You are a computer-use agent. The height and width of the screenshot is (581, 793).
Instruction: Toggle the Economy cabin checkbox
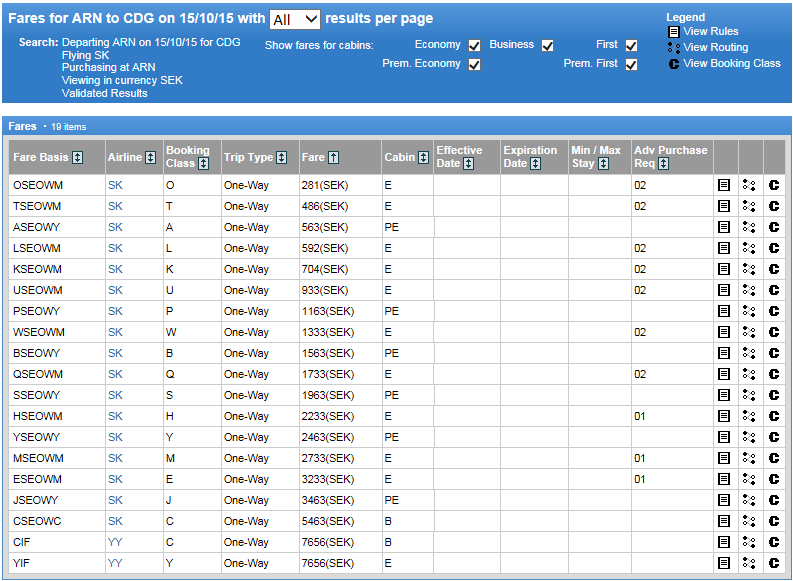[x=475, y=46]
